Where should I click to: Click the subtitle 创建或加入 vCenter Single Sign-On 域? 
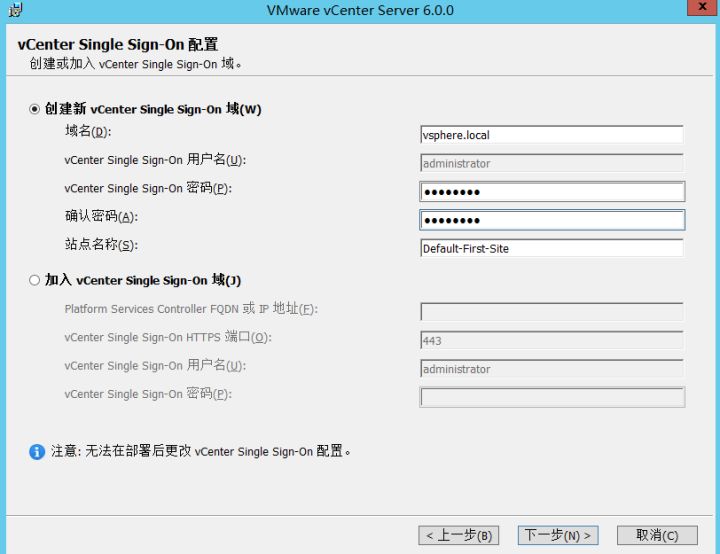pos(135,64)
